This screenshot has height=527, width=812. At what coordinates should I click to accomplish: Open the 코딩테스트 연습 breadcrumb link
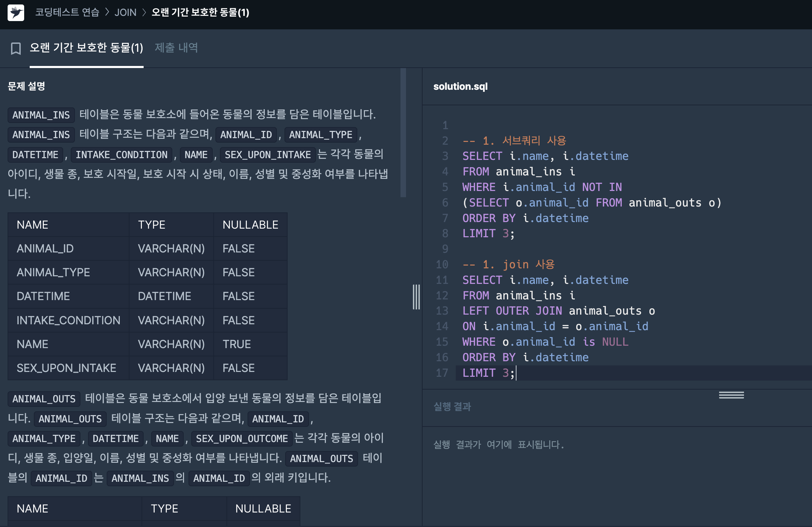[67, 12]
